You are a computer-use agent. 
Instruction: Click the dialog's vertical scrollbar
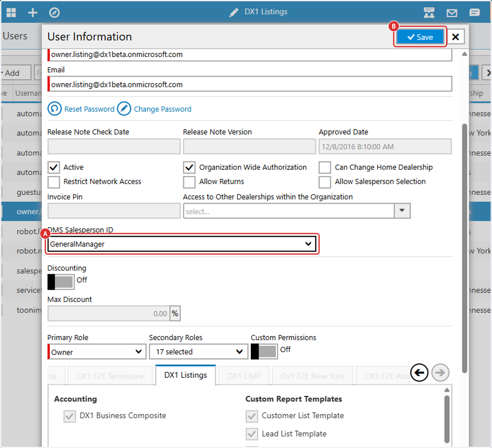pyautogui.click(x=465, y=248)
